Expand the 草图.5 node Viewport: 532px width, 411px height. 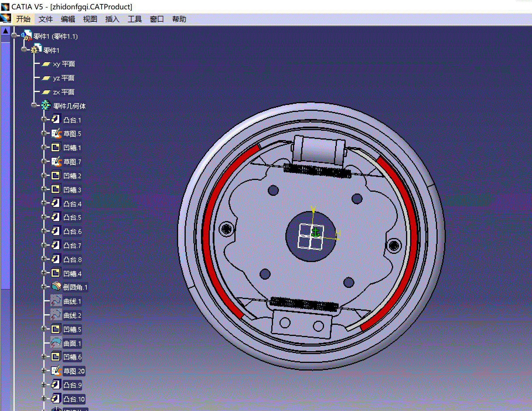point(44,133)
